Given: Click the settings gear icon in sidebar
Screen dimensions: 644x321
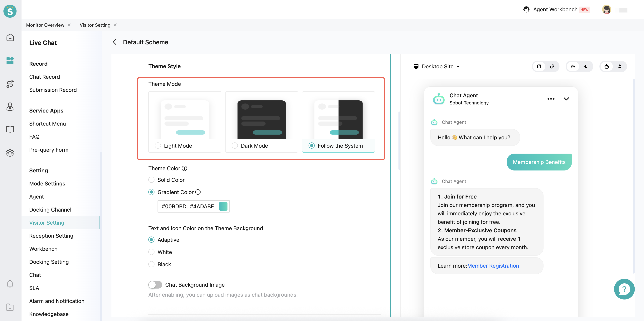Looking at the screenshot, I should pos(10,153).
